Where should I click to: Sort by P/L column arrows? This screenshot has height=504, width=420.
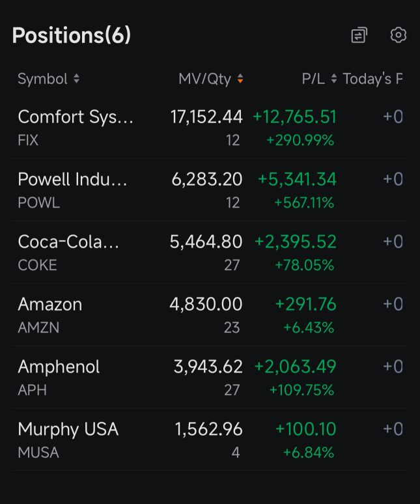[x=334, y=79]
